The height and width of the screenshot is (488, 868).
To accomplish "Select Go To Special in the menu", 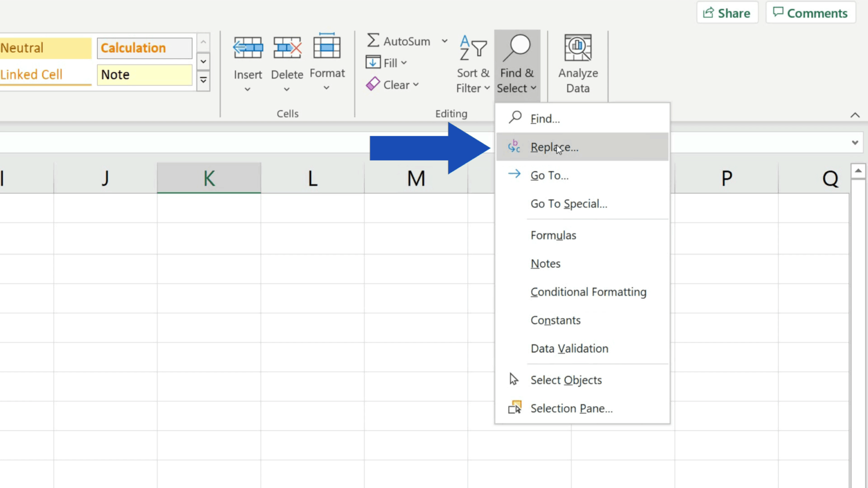I will coord(568,203).
